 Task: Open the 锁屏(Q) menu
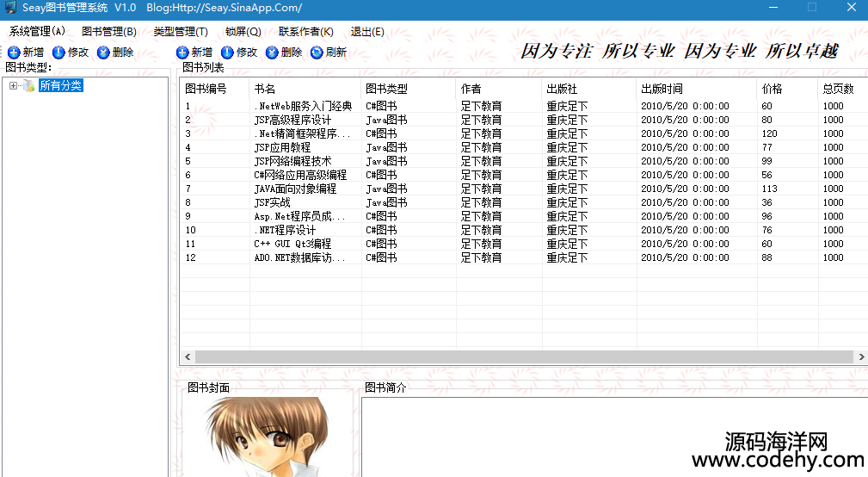click(x=243, y=32)
